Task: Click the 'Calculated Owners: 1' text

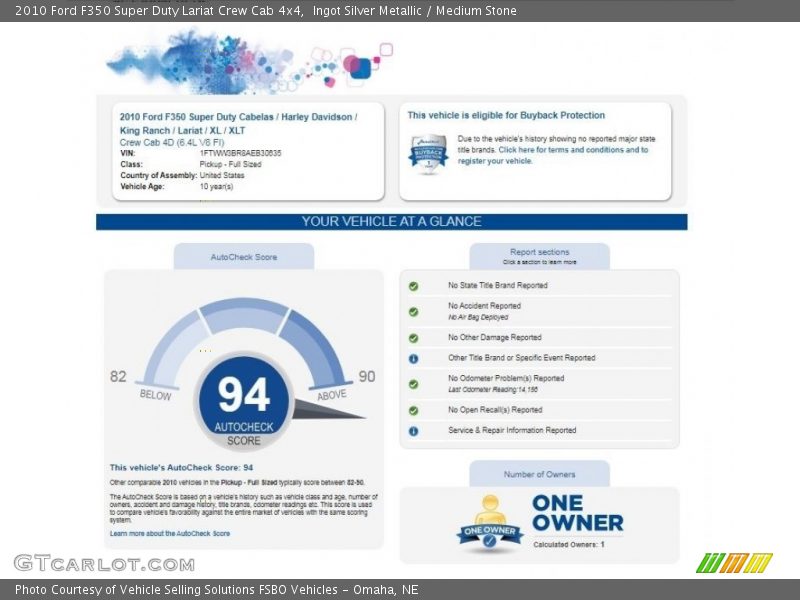Action: coord(569,544)
